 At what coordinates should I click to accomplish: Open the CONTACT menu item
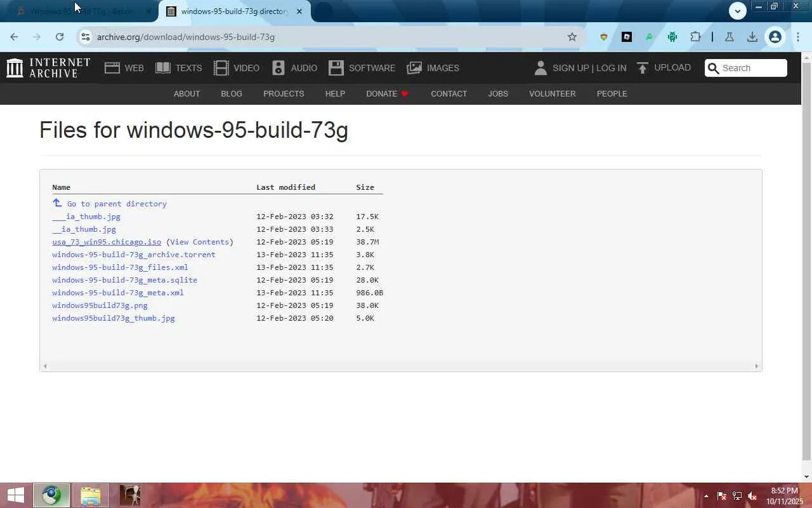pyautogui.click(x=449, y=94)
